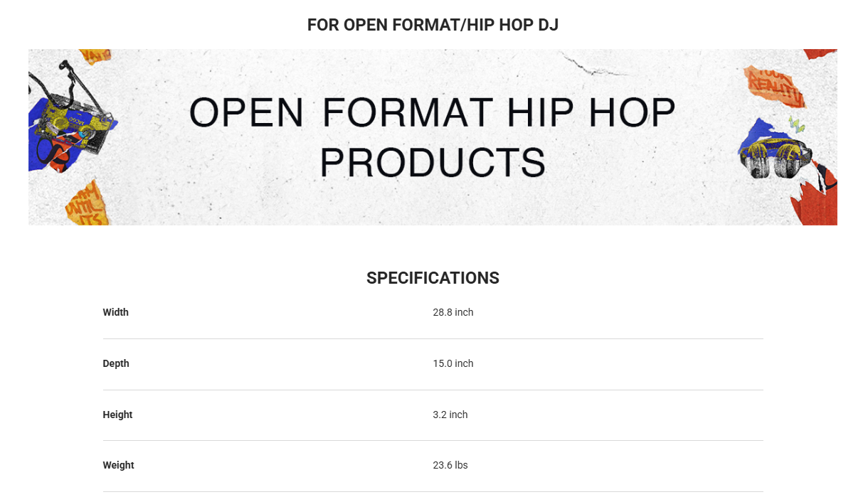868x502 pixels.
Task: Select the 'FOR OPEN FORMAT/HIP HOP DJ' heading
Action: (433, 25)
